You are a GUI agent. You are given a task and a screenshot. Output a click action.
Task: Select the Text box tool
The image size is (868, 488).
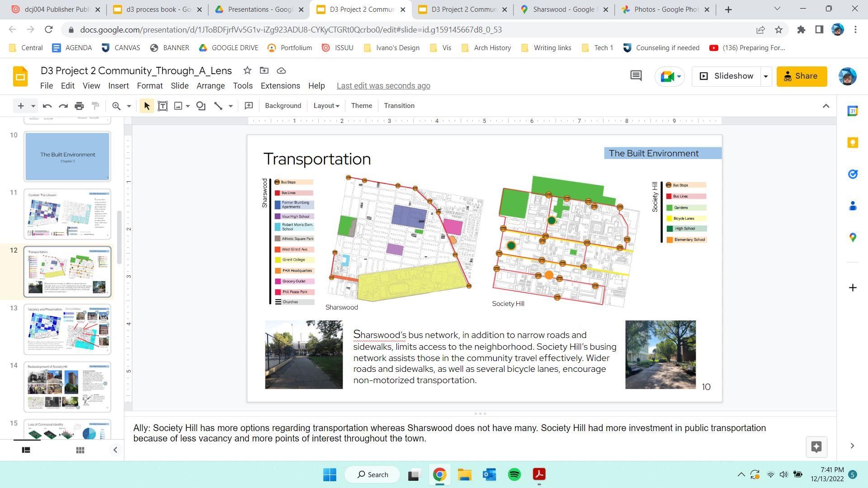(163, 106)
